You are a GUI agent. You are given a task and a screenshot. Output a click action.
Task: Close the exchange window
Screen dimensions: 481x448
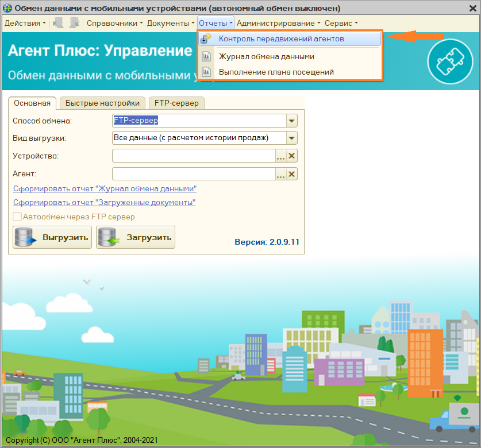(x=473, y=8)
